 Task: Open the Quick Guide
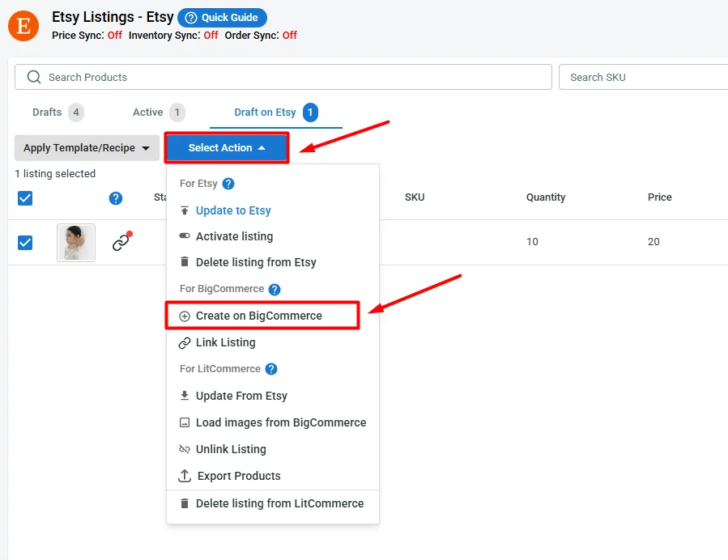222,17
